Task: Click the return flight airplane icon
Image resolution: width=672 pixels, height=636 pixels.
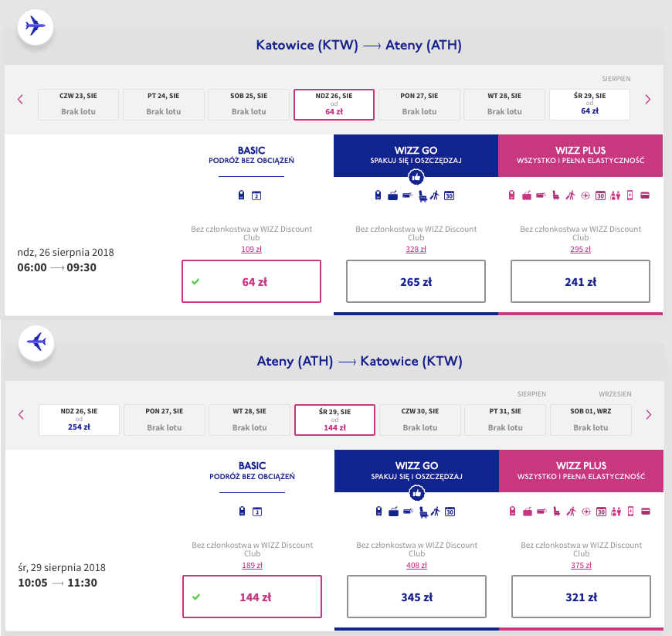Action: (36, 342)
